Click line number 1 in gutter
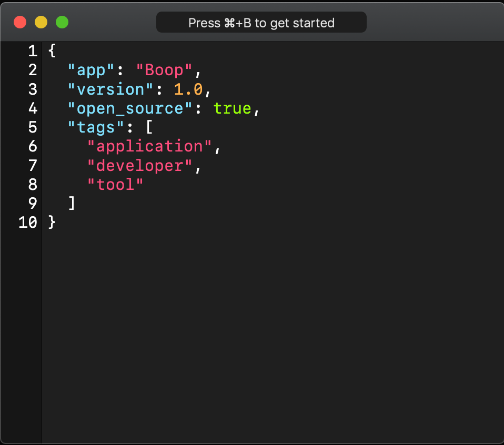The height and width of the screenshot is (445, 504). (x=33, y=51)
